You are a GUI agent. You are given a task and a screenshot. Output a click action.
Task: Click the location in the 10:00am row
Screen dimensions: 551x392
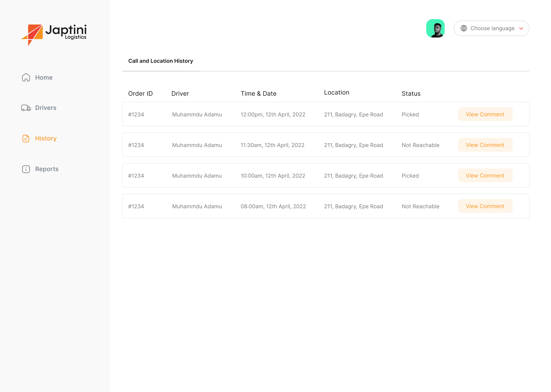pyautogui.click(x=353, y=176)
